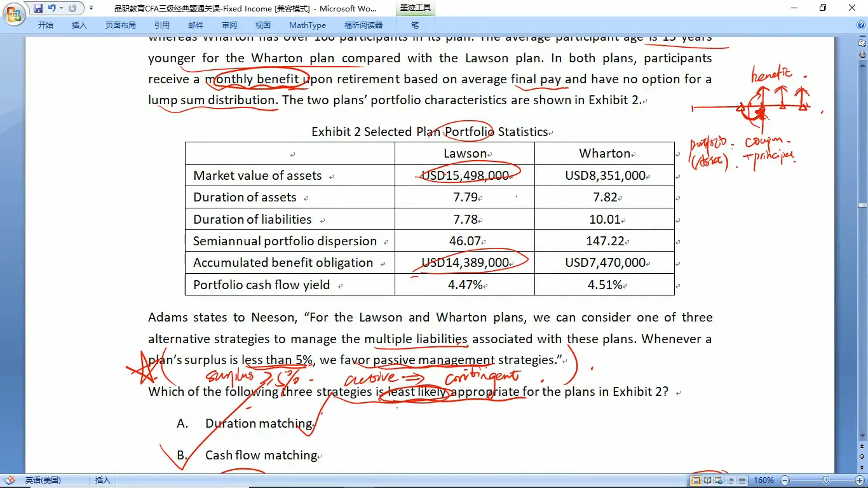Click answer option 'Cash flow matching'

(x=261, y=456)
